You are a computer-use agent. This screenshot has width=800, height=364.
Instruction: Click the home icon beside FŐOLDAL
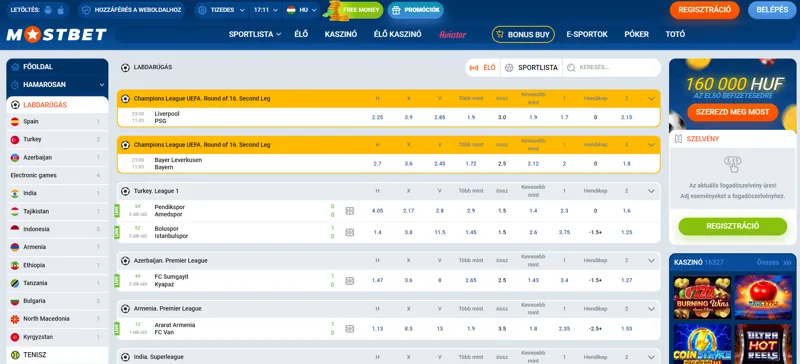pyautogui.click(x=15, y=67)
